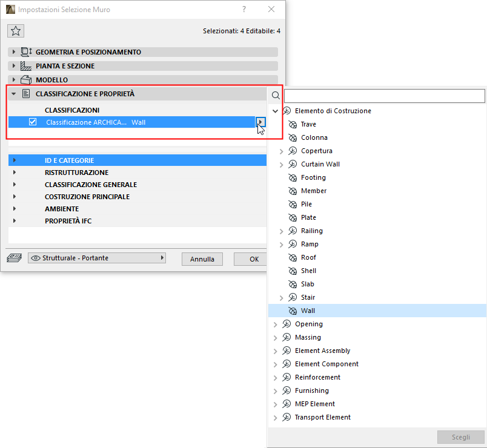Expand the Ambiente group
This screenshot has width=487, height=448.
[x=15, y=209]
